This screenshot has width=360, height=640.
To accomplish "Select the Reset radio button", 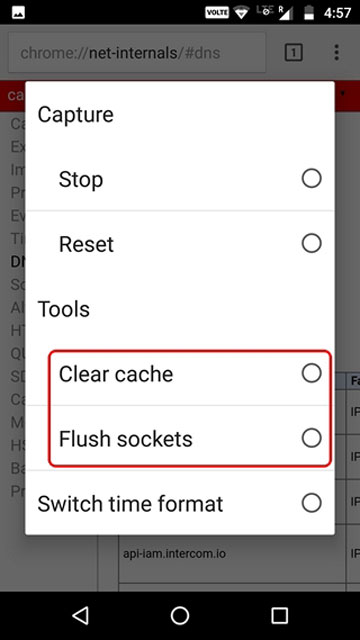I will [x=311, y=243].
